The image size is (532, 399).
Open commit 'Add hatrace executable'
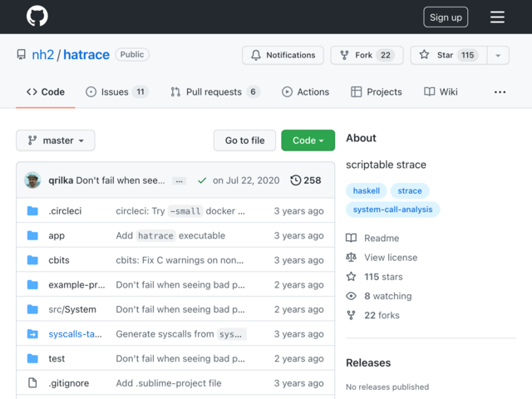[x=170, y=235]
